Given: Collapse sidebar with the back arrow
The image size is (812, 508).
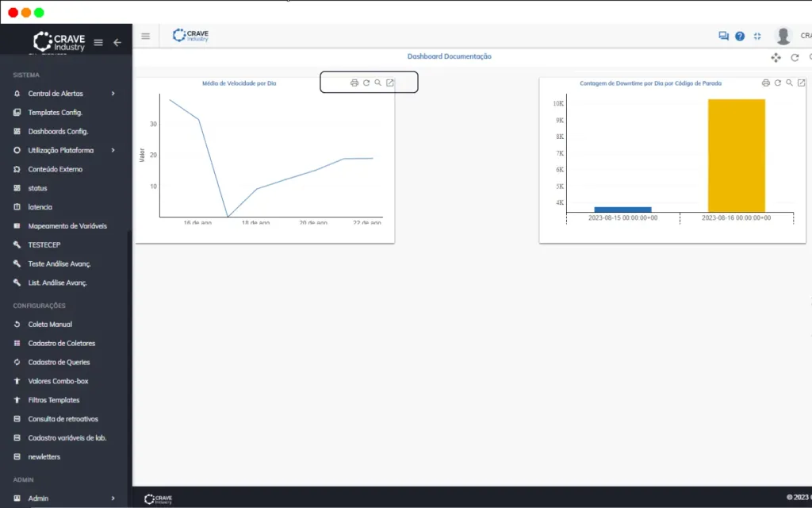Looking at the screenshot, I should tap(117, 43).
